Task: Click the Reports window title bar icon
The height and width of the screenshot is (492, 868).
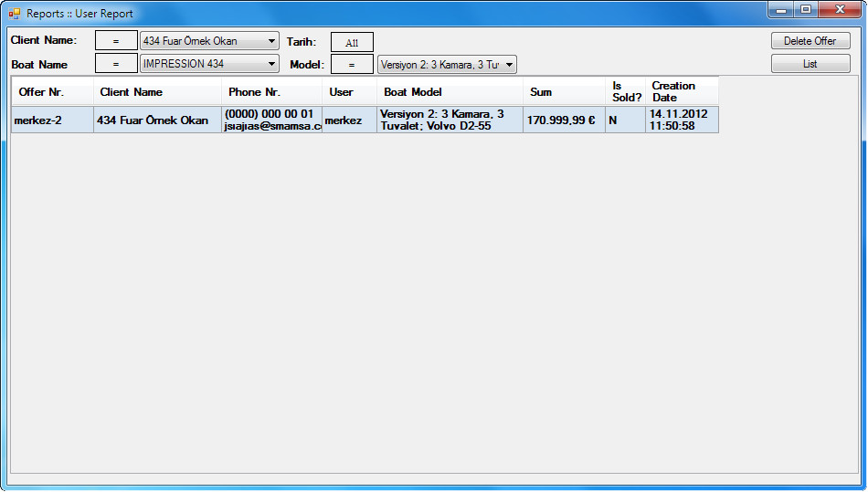Action: [x=15, y=14]
